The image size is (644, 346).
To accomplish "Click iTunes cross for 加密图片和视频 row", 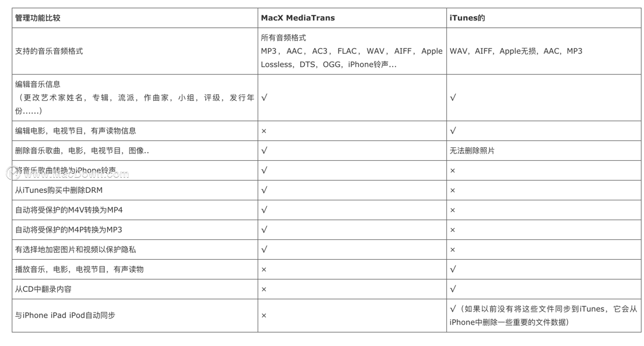I will point(452,250).
